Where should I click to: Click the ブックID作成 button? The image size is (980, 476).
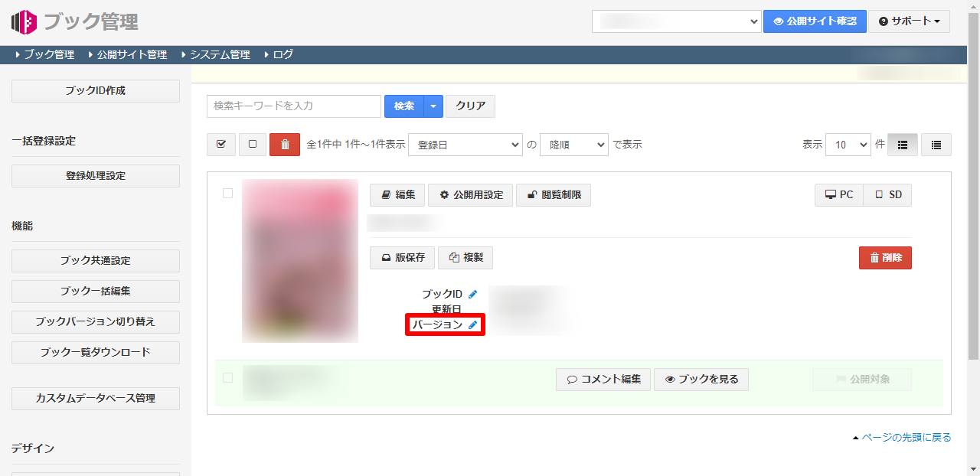click(95, 90)
